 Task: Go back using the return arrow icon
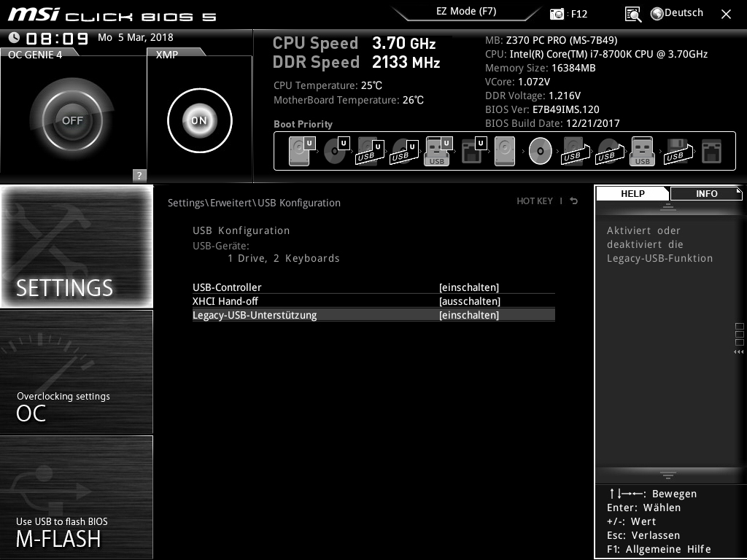pos(574,201)
